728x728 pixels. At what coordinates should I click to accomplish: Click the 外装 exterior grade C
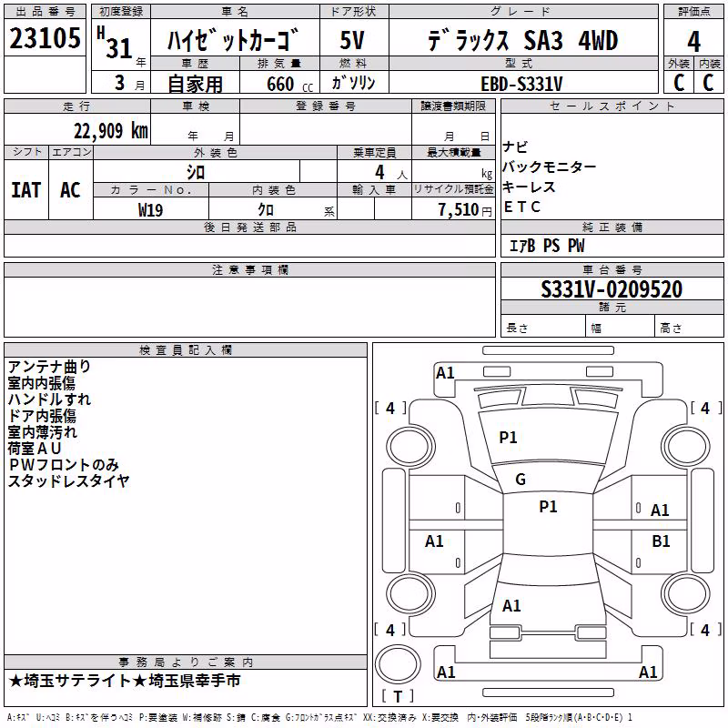679,83
